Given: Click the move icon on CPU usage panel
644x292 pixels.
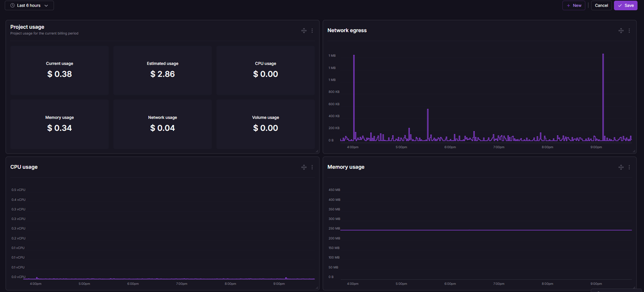Looking at the screenshot, I should (x=304, y=167).
